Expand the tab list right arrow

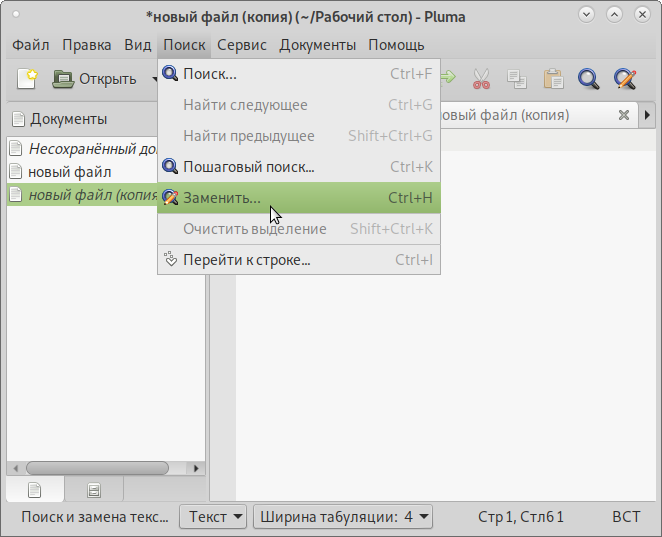pyautogui.click(x=647, y=115)
